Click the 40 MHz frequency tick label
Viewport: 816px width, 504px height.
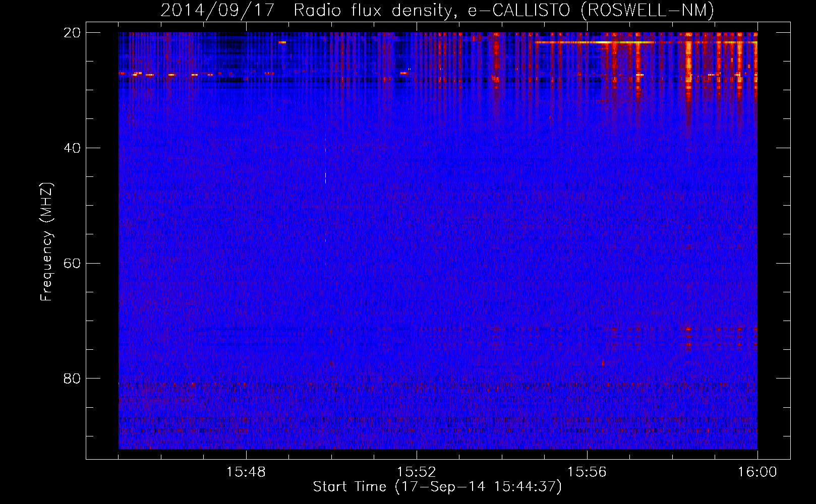click(72, 148)
